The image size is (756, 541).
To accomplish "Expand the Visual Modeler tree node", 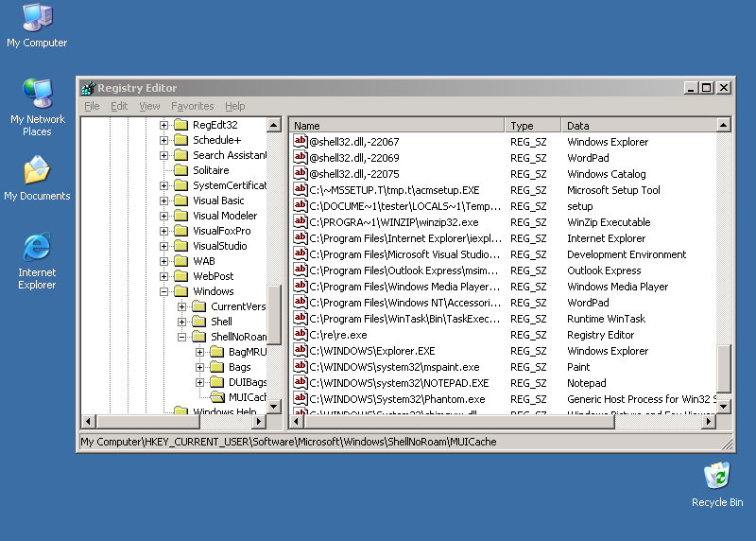I will pyautogui.click(x=163, y=216).
